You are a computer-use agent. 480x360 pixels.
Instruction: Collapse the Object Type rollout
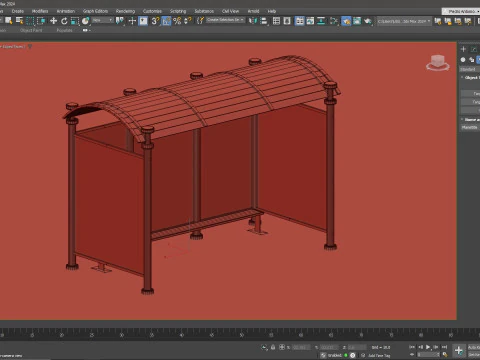470,77
